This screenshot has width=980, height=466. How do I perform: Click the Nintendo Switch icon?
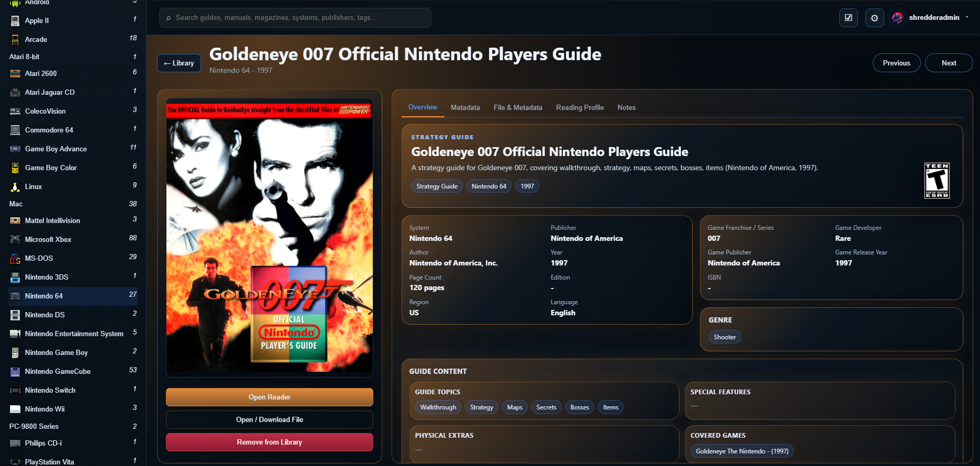coord(15,390)
